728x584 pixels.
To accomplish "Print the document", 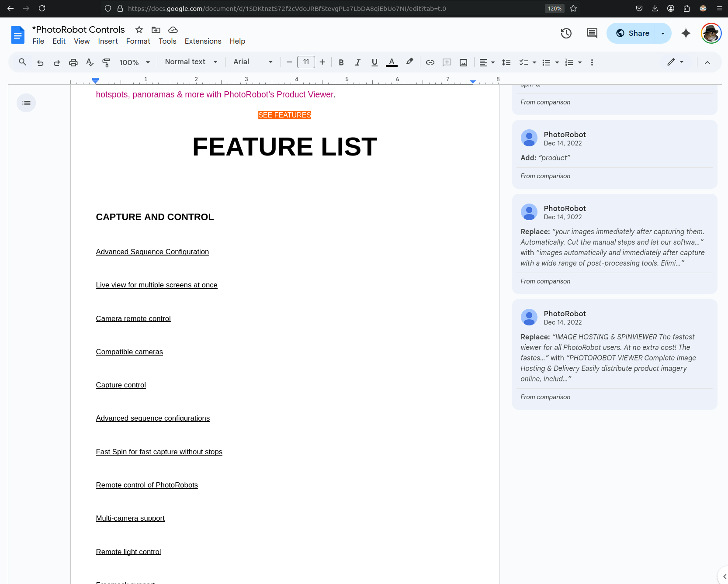I will 73,62.
